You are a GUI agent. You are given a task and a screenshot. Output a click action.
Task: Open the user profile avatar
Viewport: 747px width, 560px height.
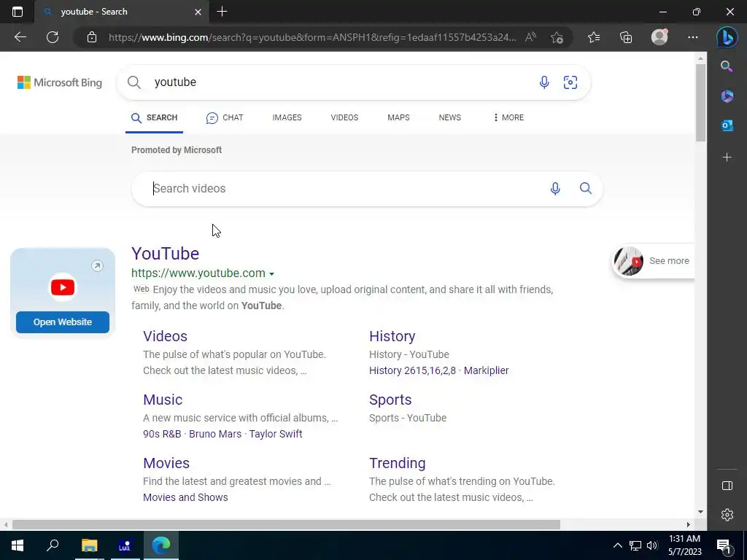pyautogui.click(x=659, y=37)
